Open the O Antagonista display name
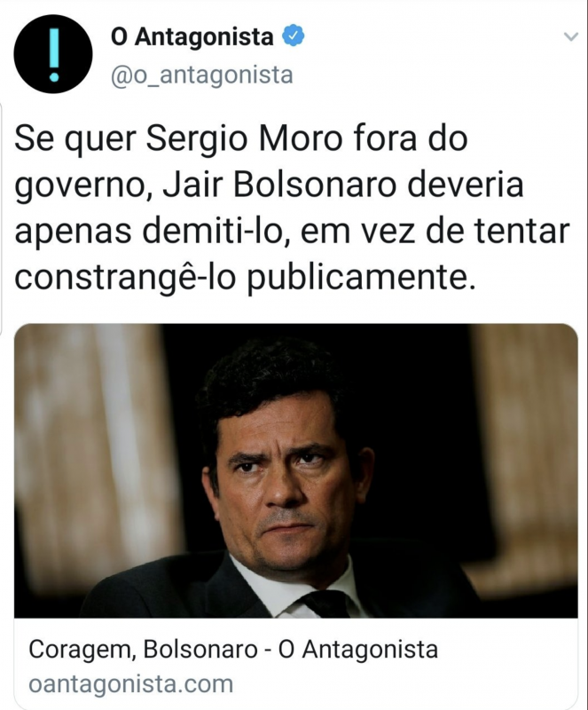588x710 pixels. coord(192,36)
